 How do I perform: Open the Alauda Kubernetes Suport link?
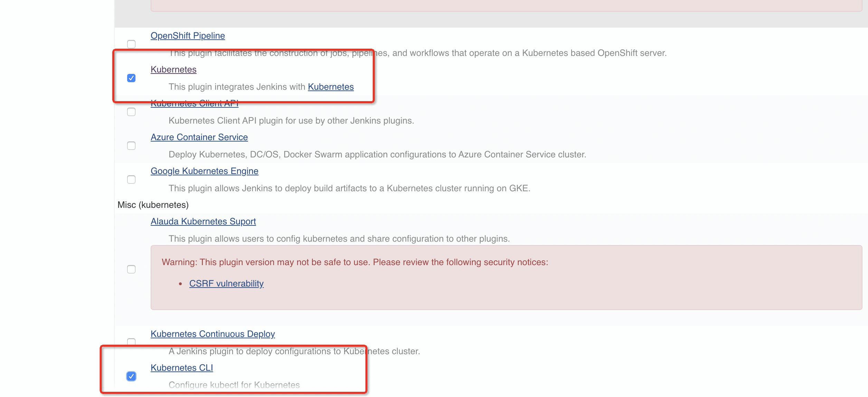[x=203, y=221]
